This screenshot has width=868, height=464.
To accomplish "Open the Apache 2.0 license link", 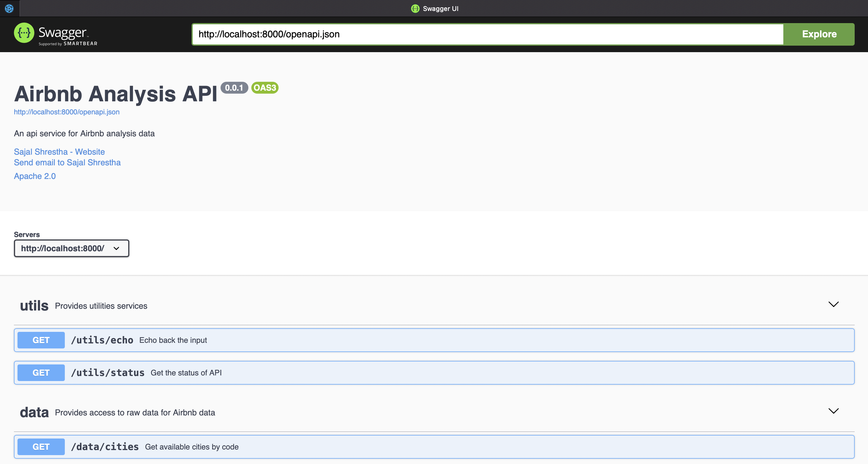I will pyautogui.click(x=35, y=176).
